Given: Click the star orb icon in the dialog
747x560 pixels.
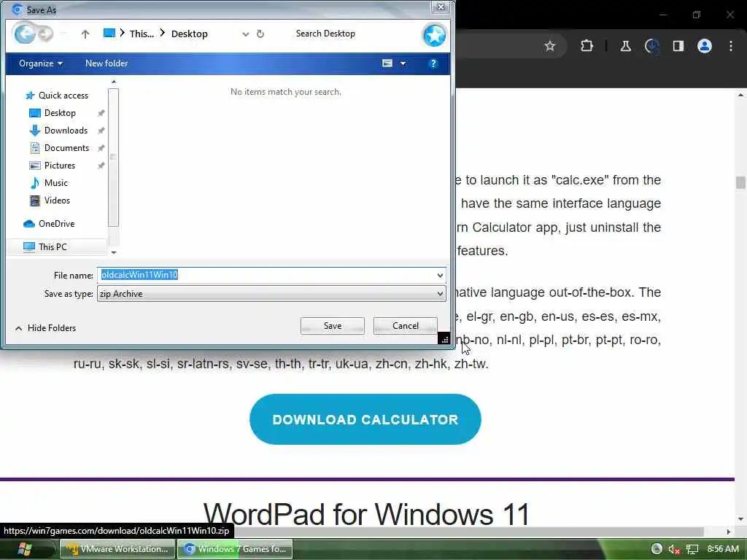Looking at the screenshot, I should 434,35.
